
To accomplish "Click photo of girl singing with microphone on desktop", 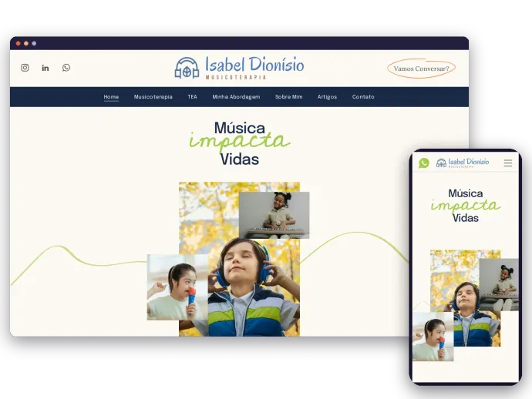I will 177,287.
